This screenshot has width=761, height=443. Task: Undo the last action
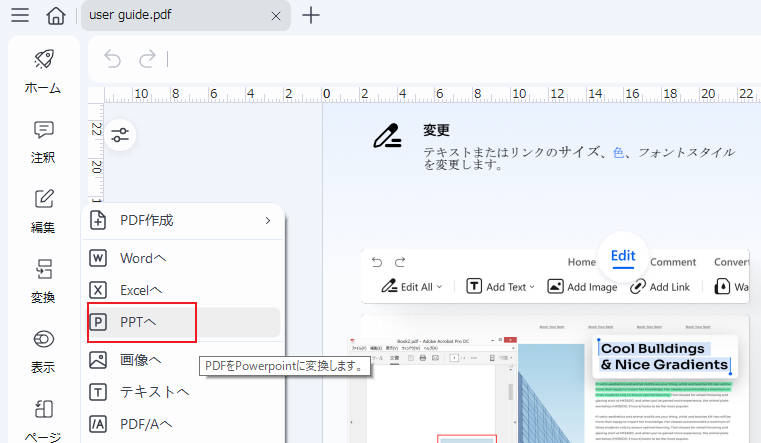(112, 59)
